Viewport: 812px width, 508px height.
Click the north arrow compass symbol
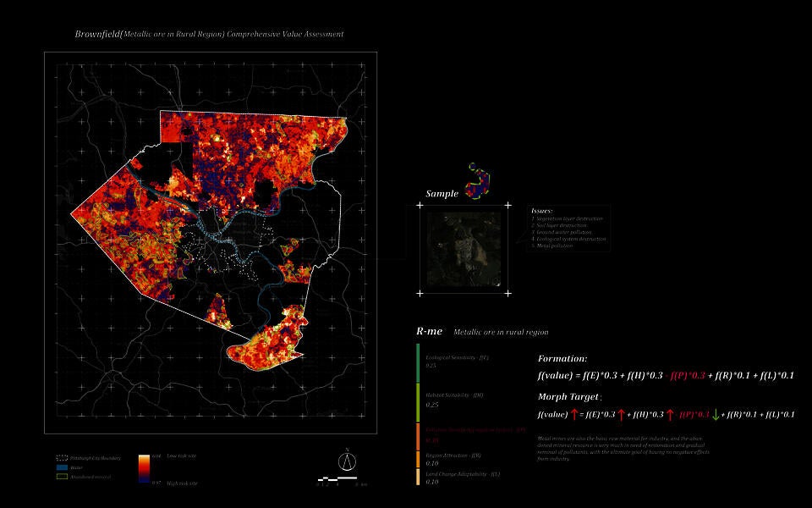(348, 460)
